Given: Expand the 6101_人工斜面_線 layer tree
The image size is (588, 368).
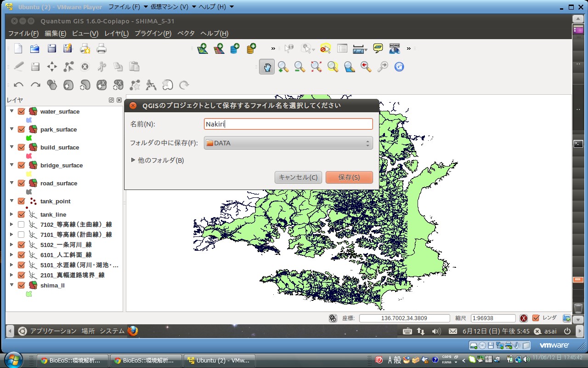Looking at the screenshot, I should (11, 255).
